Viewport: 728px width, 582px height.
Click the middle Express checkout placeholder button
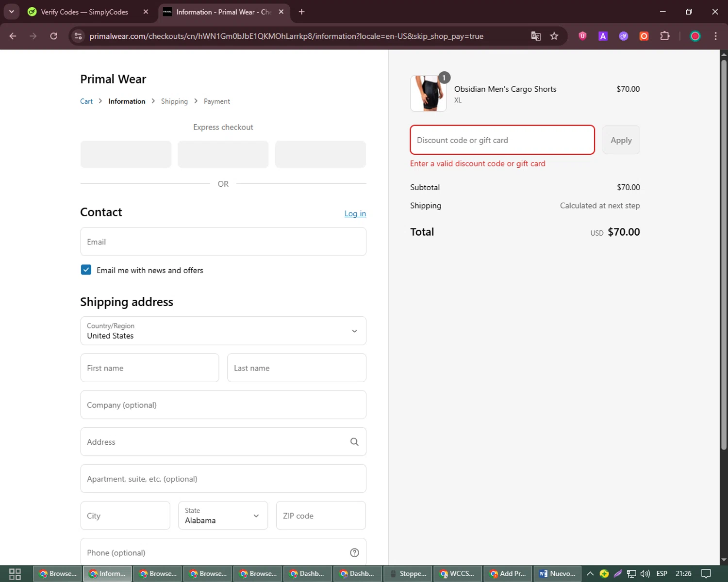(223, 154)
